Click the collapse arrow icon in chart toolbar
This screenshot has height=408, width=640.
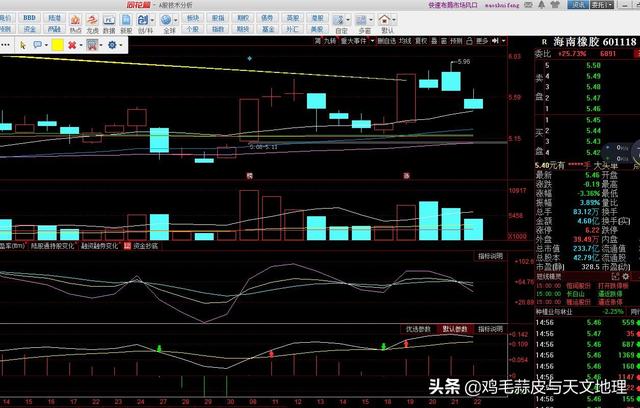(496, 41)
